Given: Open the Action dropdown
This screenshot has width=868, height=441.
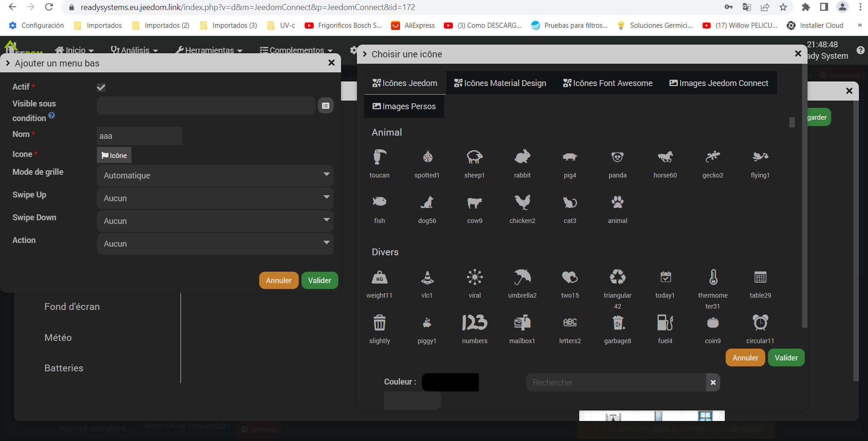Looking at the screenshot, I should point(215,244).
